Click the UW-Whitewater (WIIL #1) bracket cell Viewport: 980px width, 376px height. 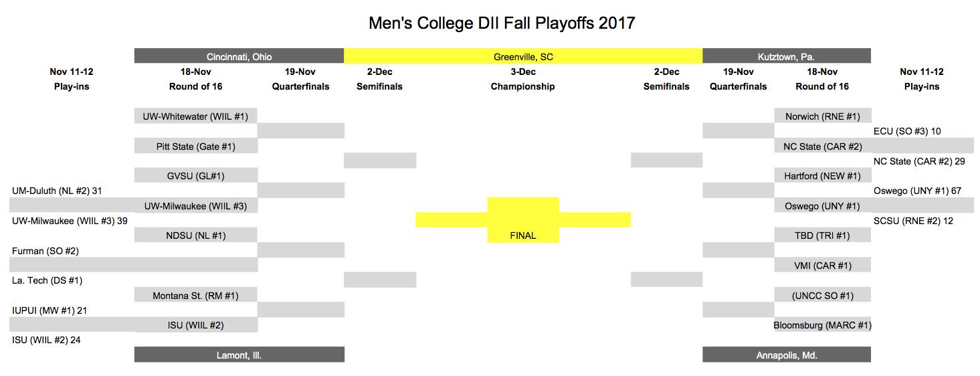pyautogui.click(x=195, y=116)
